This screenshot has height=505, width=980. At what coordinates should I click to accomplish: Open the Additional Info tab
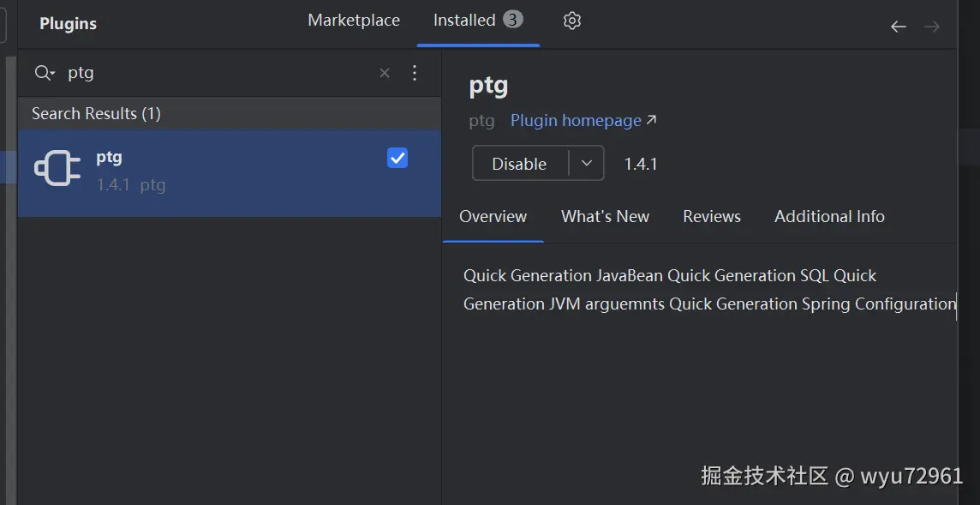(829, 217)
